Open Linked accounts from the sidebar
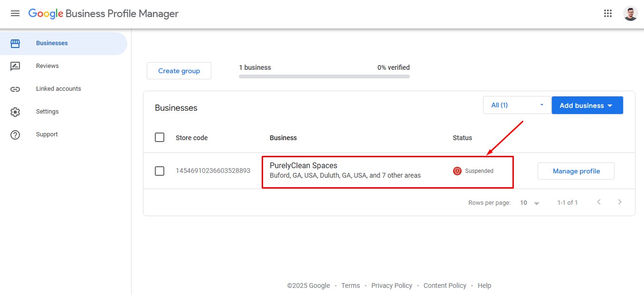644x295 pixels. tap(58, 89)
